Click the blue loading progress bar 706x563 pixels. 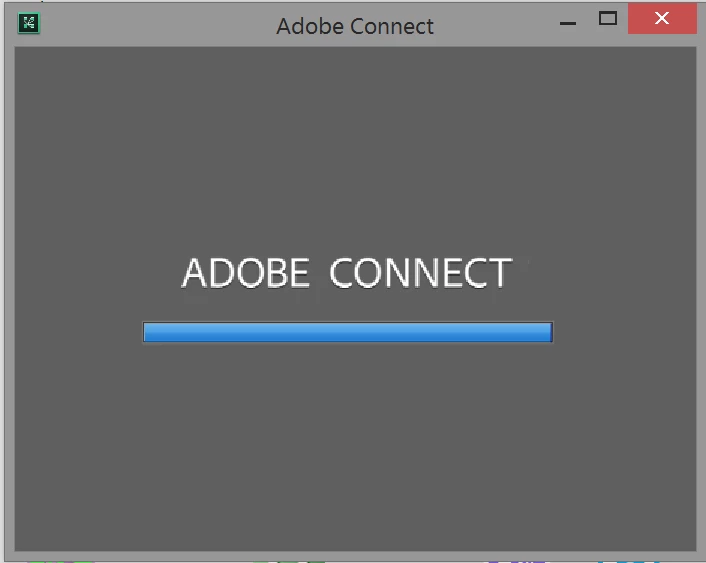pos(348,332)
